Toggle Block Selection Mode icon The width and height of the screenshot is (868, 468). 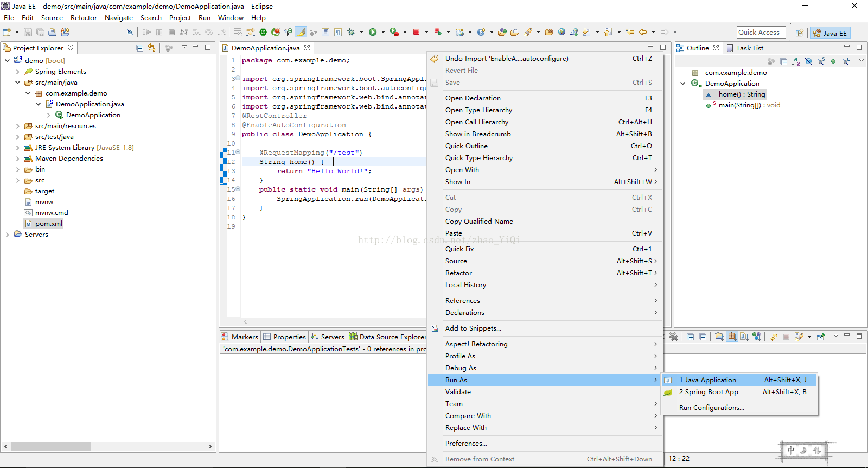tap(325, 32)
